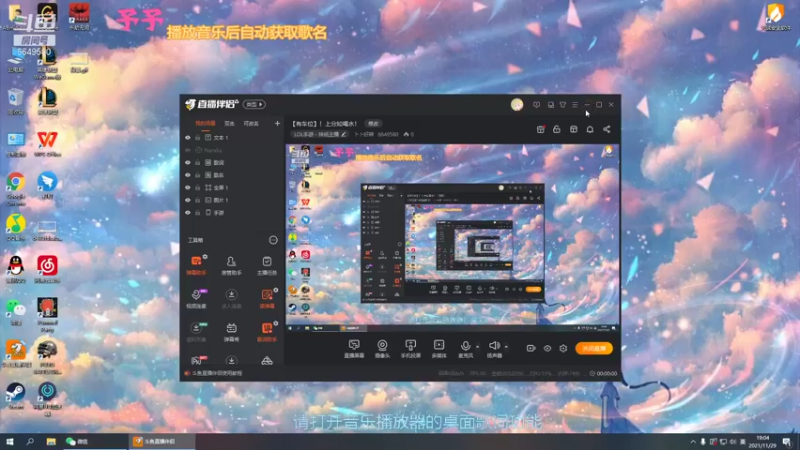Add the 直播屏幕 screen capture source
Viewport: 800px width, 450px height.
tap(354, 349)
